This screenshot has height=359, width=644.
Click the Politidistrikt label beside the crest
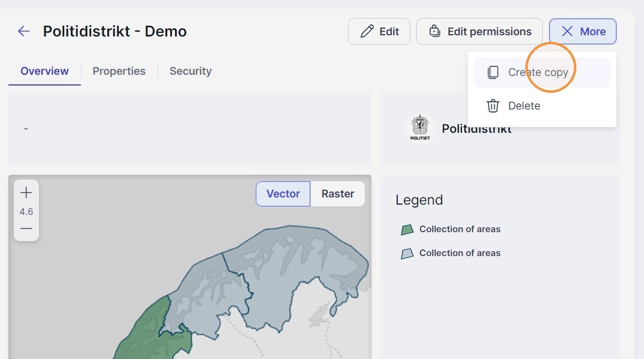[x=476, y=129]
